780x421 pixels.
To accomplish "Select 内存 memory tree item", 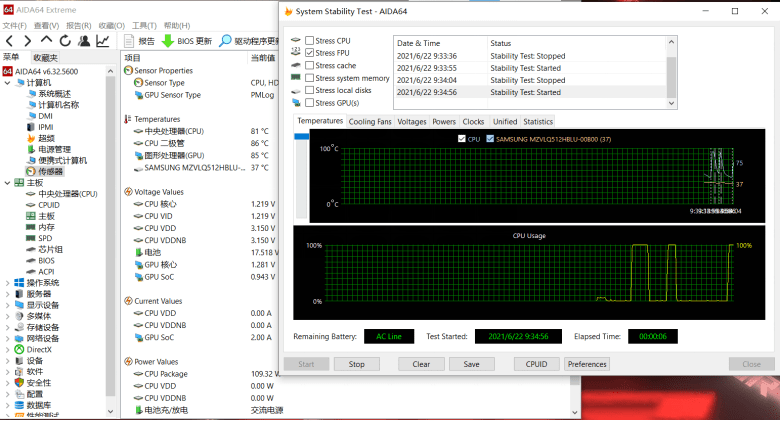I will tap(46, 227).
